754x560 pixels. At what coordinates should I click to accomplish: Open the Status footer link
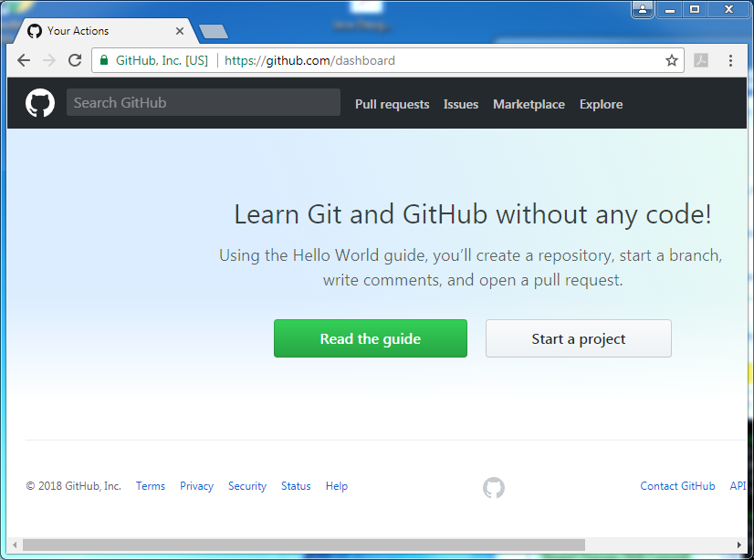click(x=296, y=486)
